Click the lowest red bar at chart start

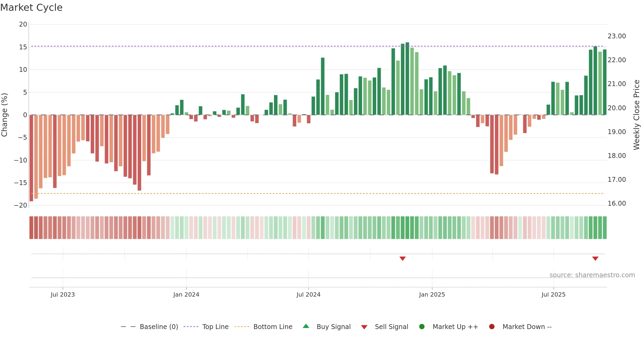31,158
